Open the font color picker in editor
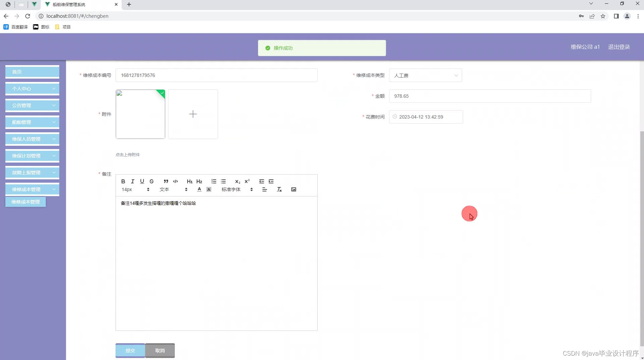 pos(199,189)
